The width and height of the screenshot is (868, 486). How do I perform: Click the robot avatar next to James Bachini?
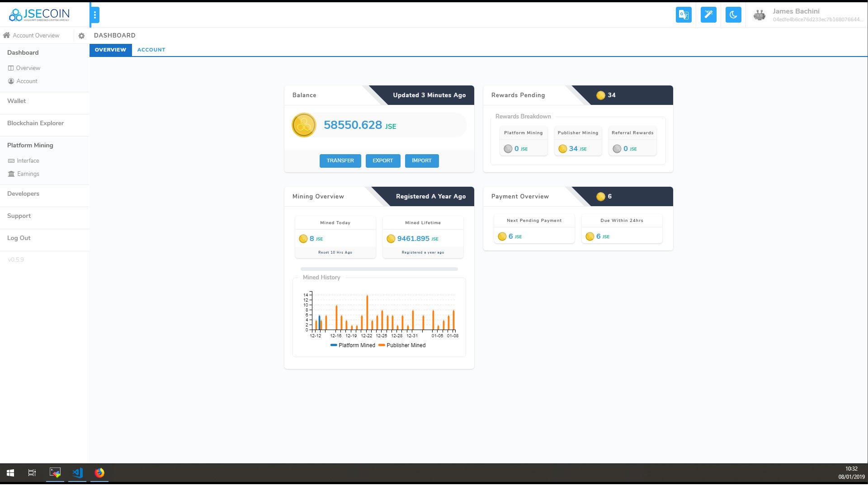click(759, 15)
